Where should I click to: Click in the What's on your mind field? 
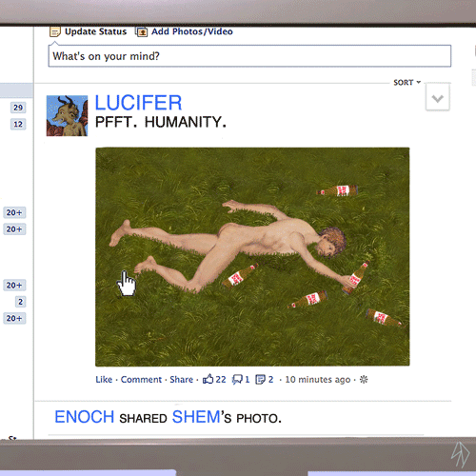(x=249, y=56)
